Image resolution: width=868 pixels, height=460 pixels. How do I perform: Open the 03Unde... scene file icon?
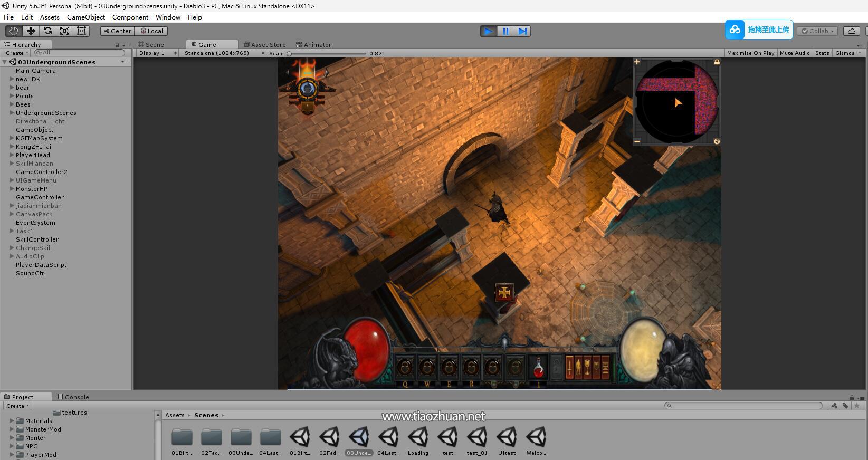pyautogui.click(x=359, y=437)
